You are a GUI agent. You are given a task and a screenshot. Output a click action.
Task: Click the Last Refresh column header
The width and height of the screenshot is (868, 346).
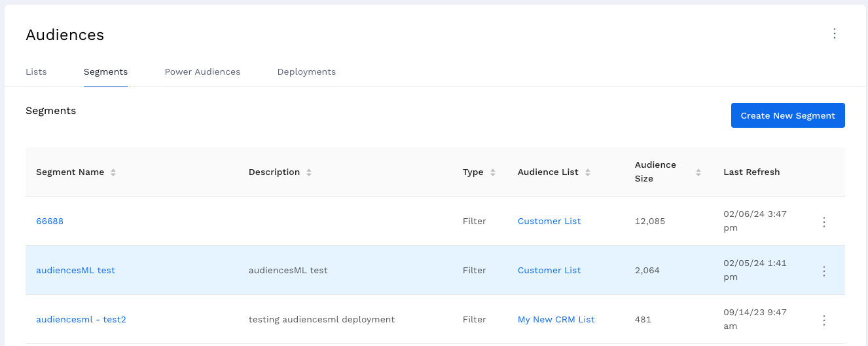point(751,172)
